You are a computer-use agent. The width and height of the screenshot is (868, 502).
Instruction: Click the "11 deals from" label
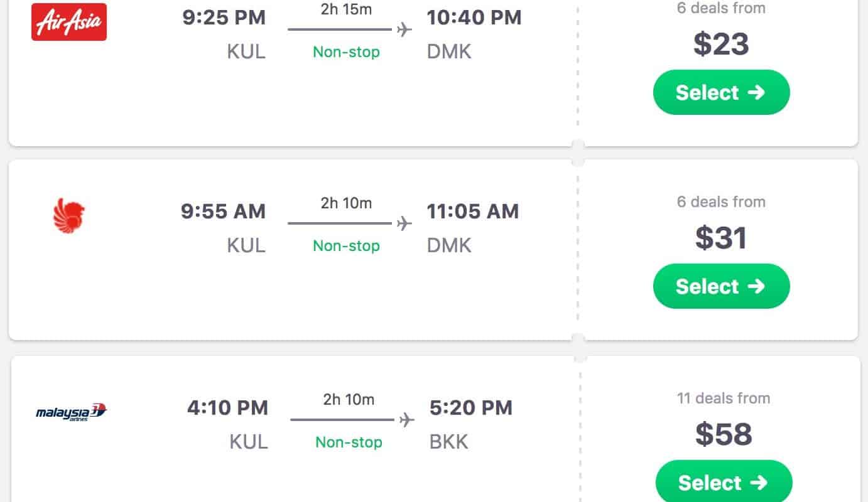click(724, 398)
